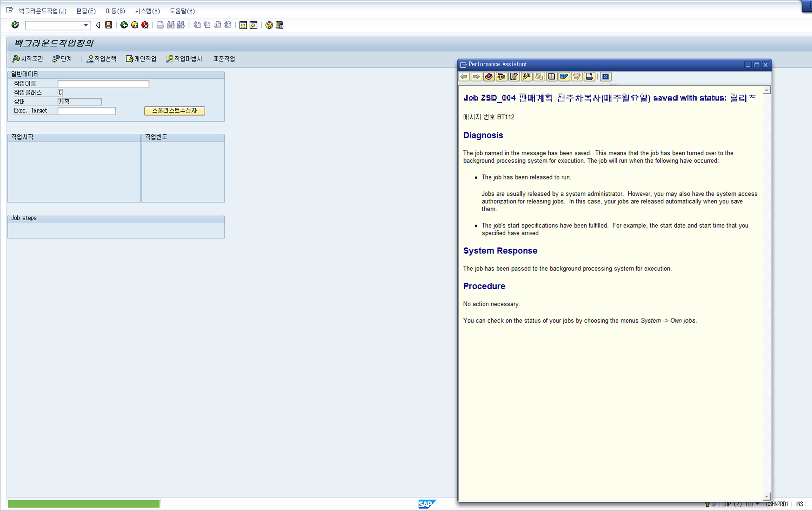Click the green Back arrow icon

point(124,25)
